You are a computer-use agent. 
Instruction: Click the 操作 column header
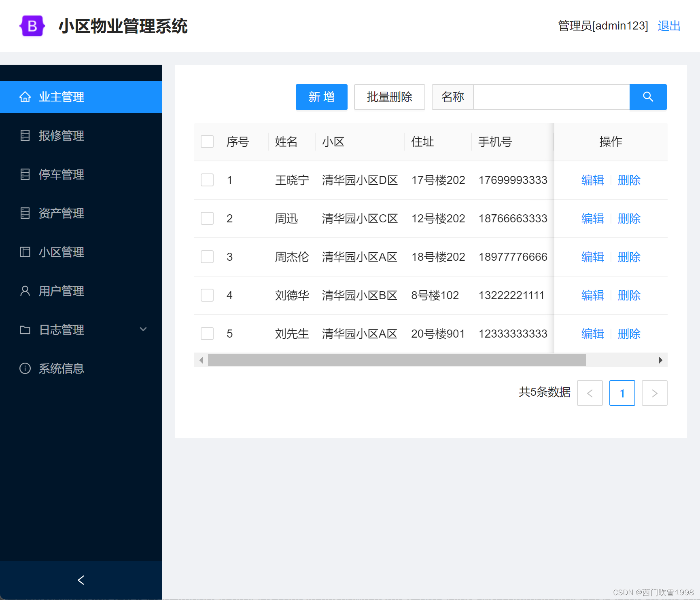[611, 142]
